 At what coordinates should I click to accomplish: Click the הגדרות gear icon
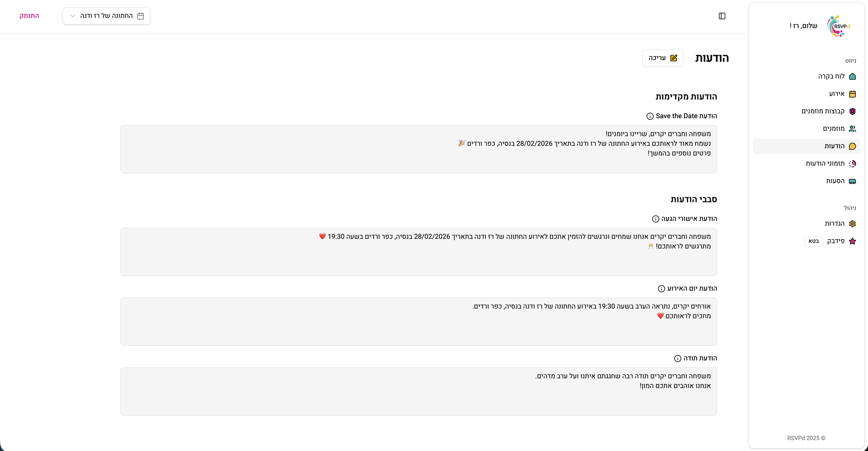click(852, 224)
